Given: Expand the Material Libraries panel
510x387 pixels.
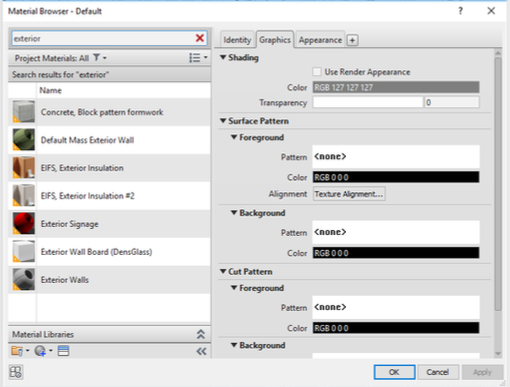Looking at the screenshot, I should tap(201, 334).
